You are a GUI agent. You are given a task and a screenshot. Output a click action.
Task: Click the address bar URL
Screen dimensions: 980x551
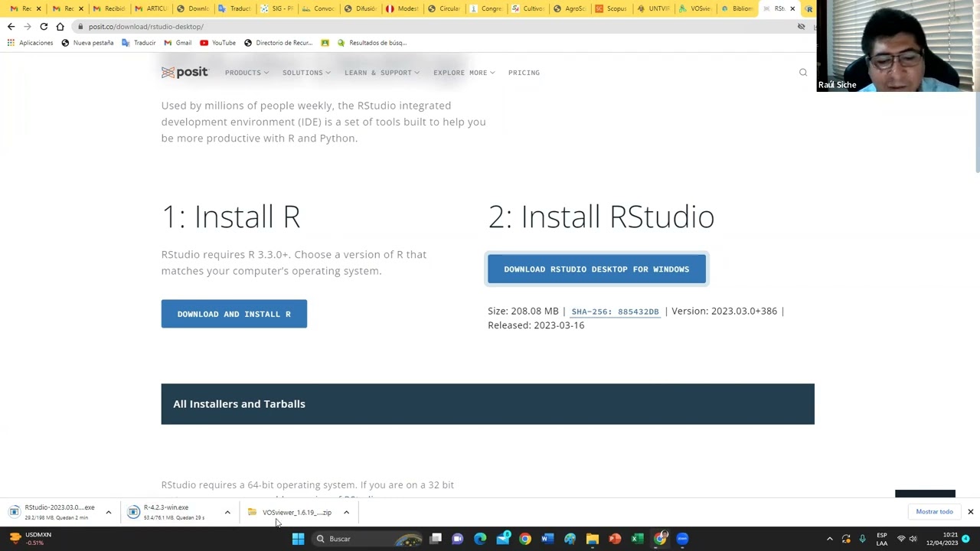145,27
